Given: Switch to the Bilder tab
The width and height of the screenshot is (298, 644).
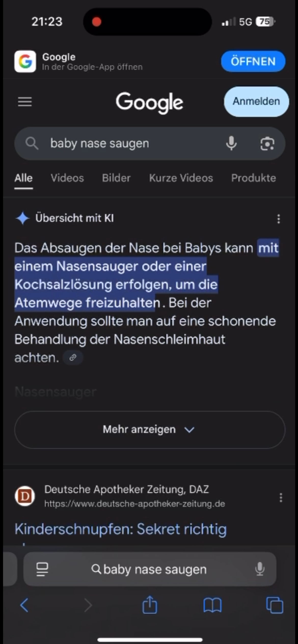Looking at the screenshot, I should pos(116,178).
